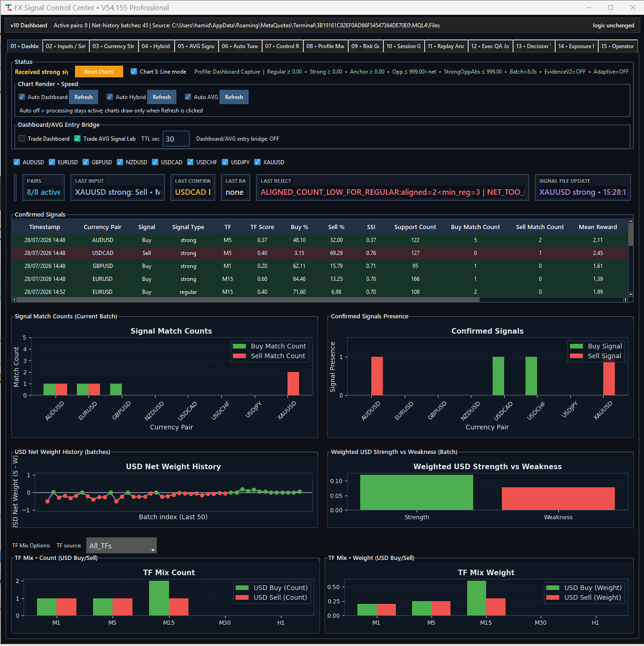Screen dimensions: 644x646
Task: Uncheck the NZDUSD pair checkbox
Action: [x=120, y=162]
